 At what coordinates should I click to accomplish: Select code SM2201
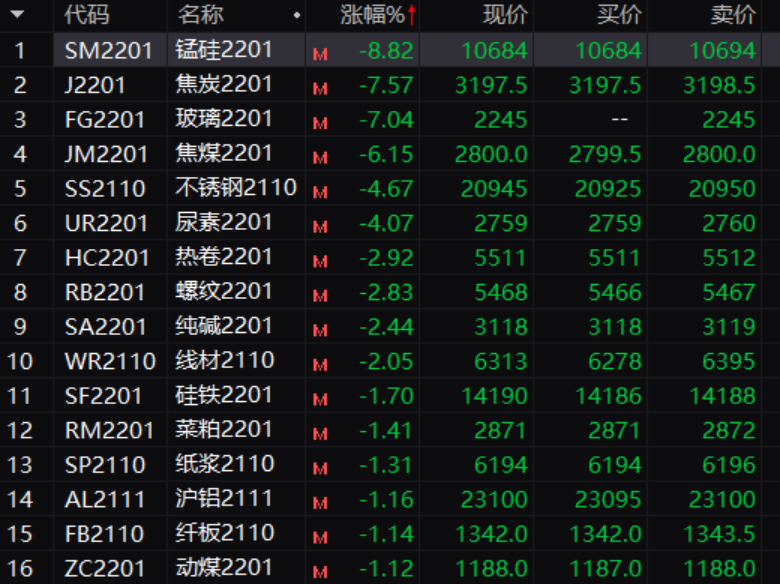108,51
